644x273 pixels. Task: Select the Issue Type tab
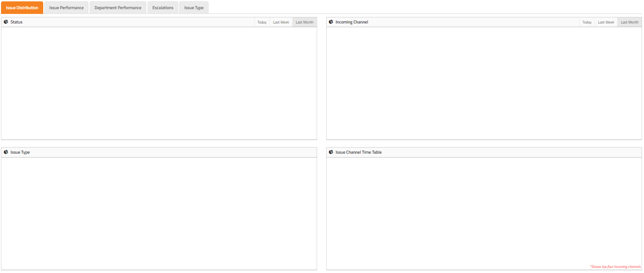(x=194, y=8)
